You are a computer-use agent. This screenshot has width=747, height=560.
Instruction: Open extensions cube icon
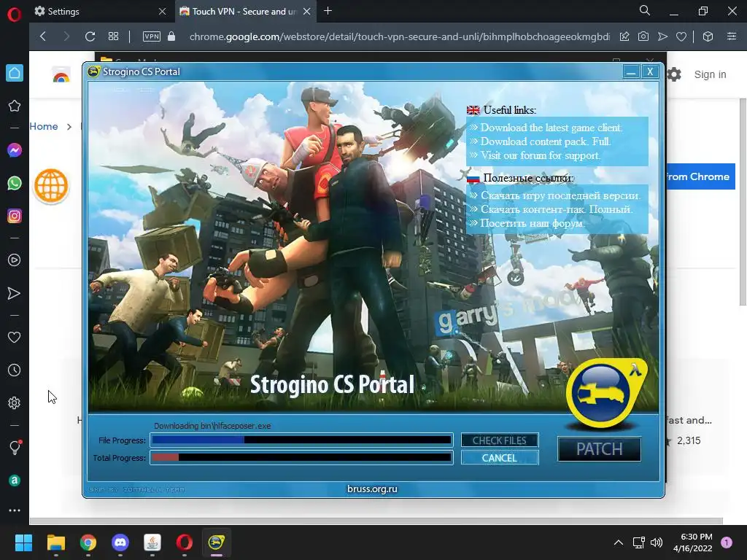[708, 36]
